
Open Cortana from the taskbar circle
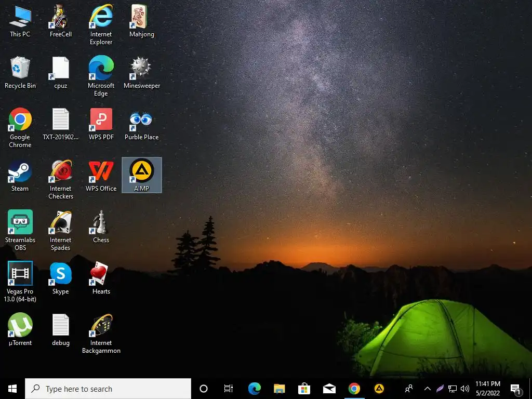click(x=204, y=389)
